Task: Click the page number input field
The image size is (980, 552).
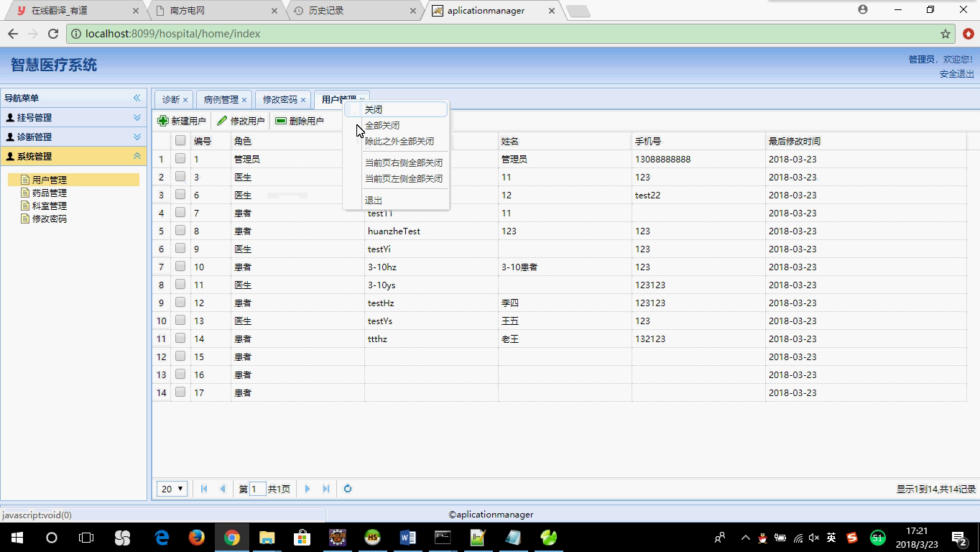Action: click(x=257, y=489)
